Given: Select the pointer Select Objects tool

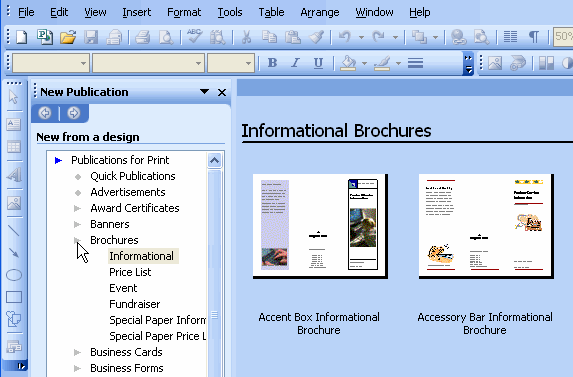Looking at the screenshot, I should tap(14, 97).
